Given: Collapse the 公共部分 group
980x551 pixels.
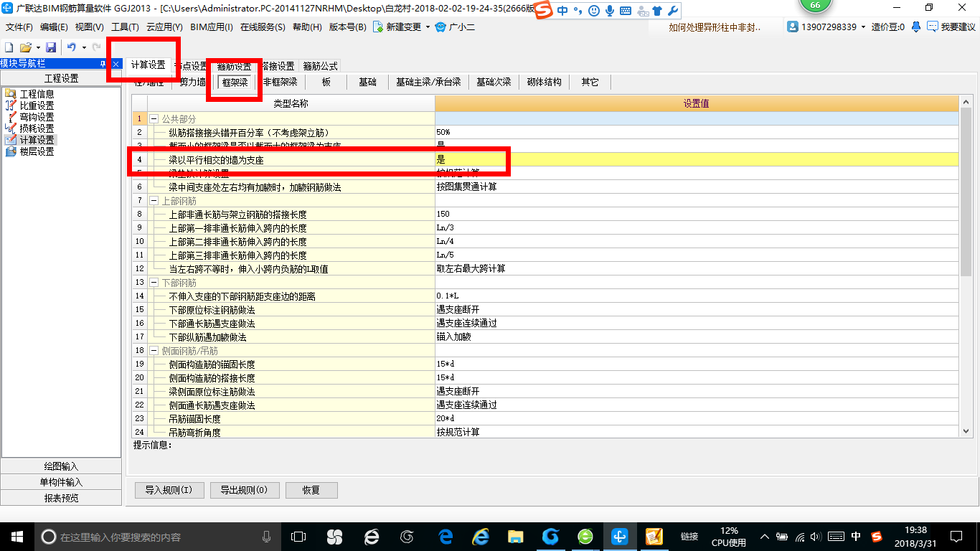Looking at the screenshot, I should click(x=154, y=118).
